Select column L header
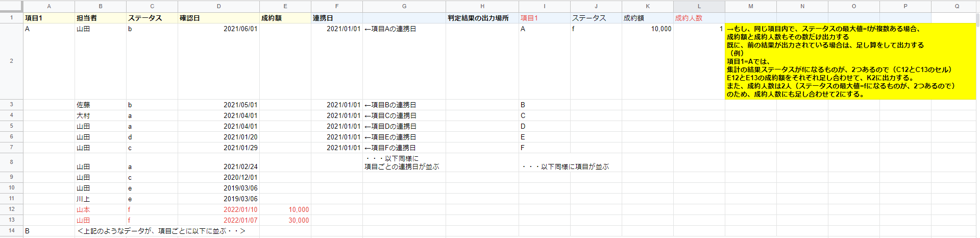 [x=699, y=6]
